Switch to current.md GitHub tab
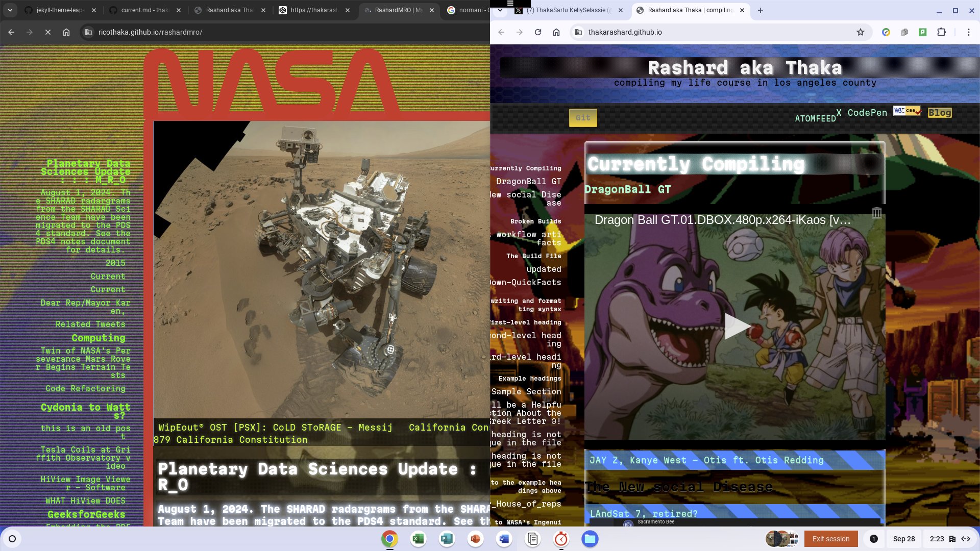The image size is (980, 551). [145, 10]
